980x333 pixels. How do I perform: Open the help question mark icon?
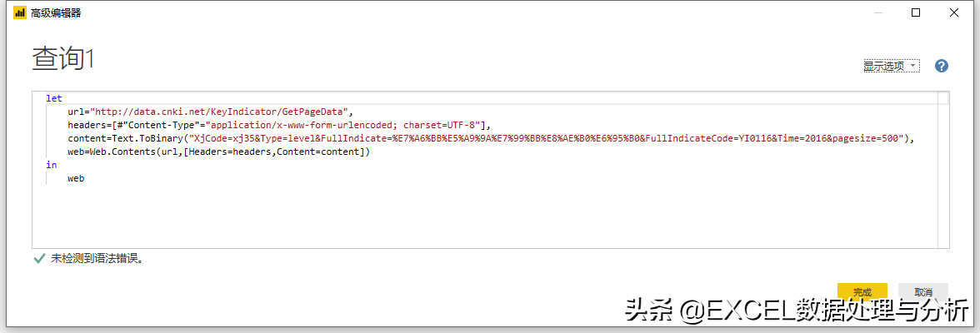pos(942,66)
